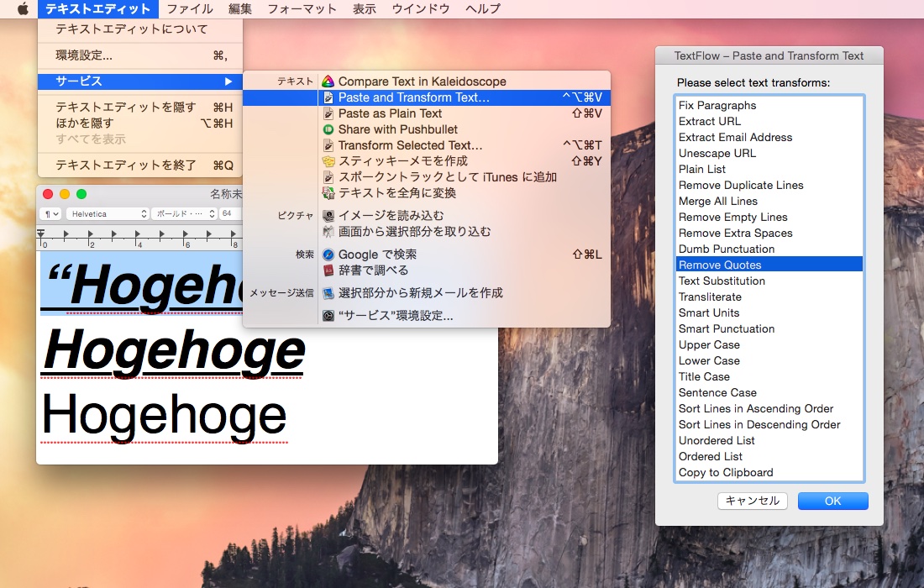Click the icon beside テキストを全角に変換

(328, 192)
